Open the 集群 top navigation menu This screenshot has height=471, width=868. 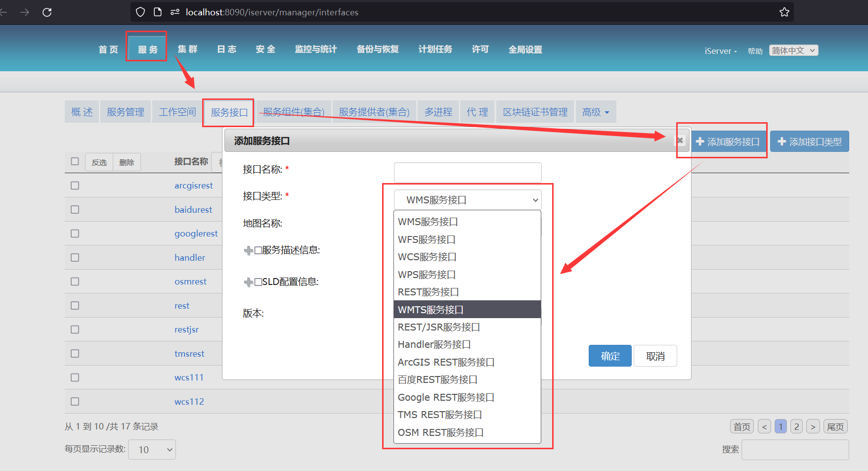[187, 49]
